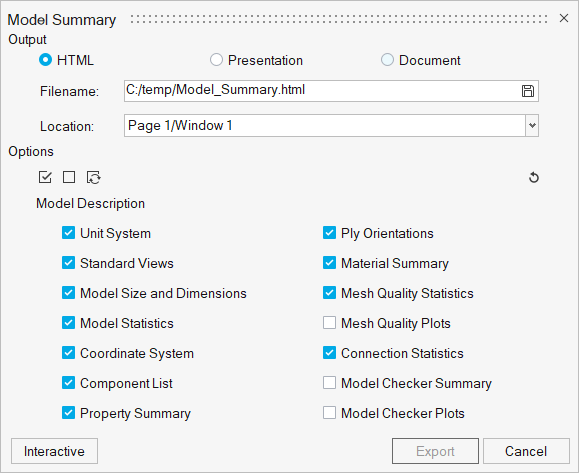Select the Document output option
Image resolution: width=579 pixels, height=473 pixels.
pos(387,60)
